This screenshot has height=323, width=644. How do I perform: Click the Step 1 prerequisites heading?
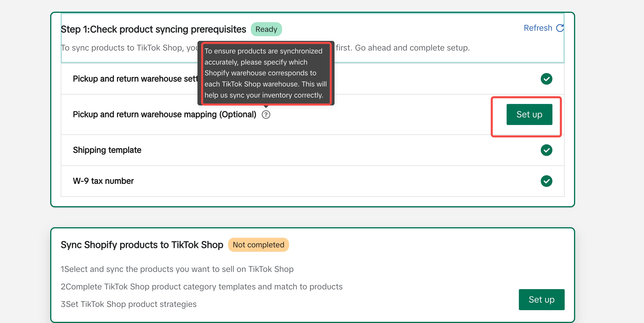tap(153, 29)
